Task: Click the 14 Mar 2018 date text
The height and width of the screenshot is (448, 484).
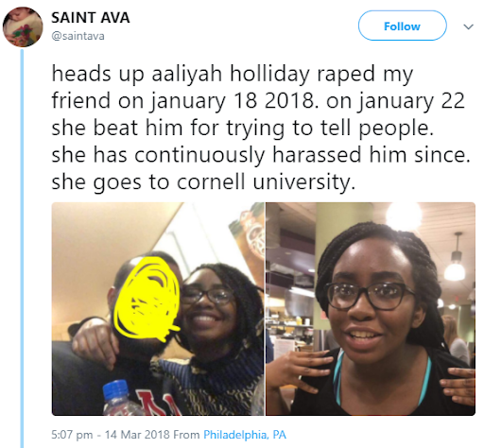Action: click(137, 435)
